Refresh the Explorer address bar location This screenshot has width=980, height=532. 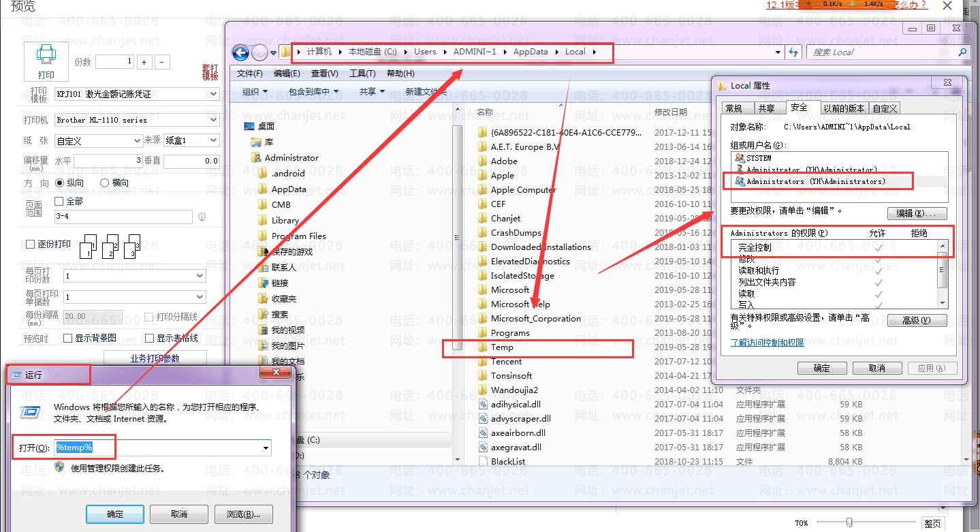pos(793,52)
